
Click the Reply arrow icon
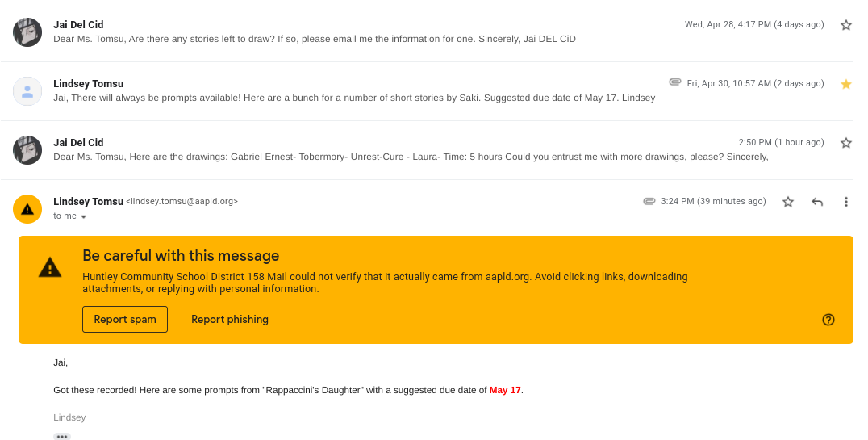tap(817, 202)
